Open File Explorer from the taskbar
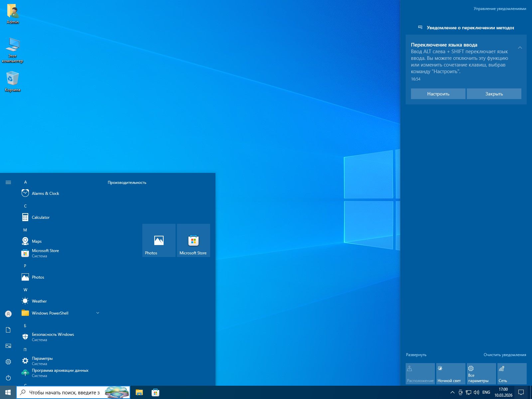Screen dimensions: 532x399 coord(139,392)
